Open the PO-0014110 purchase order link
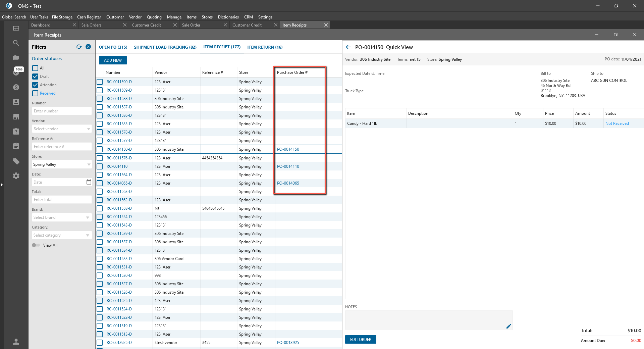Viewport: 644px width, 349px height. (x=288, y=166)
